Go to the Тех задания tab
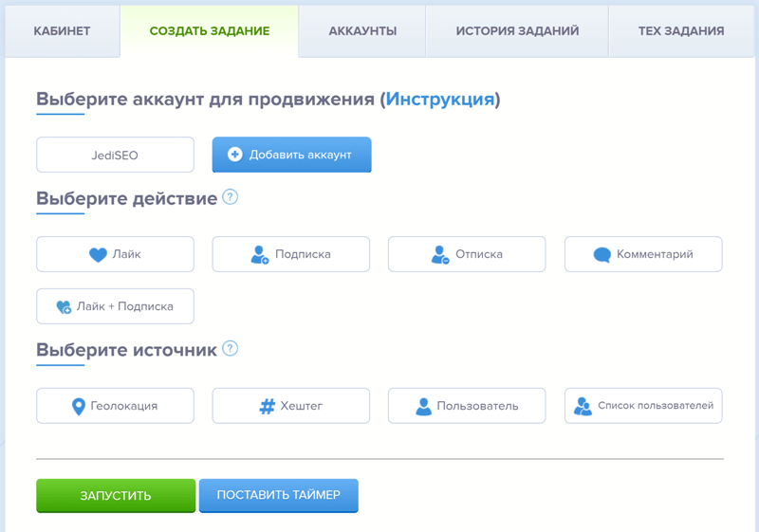 [681, 31]
